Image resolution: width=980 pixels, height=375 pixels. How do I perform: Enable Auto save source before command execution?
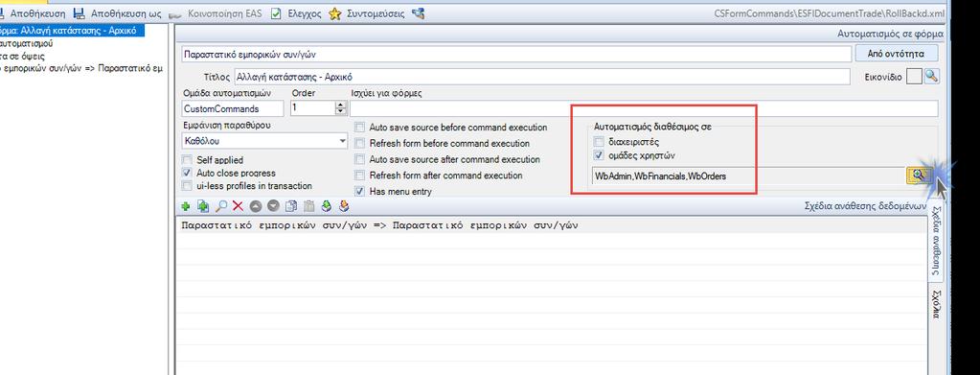(359, 128)
